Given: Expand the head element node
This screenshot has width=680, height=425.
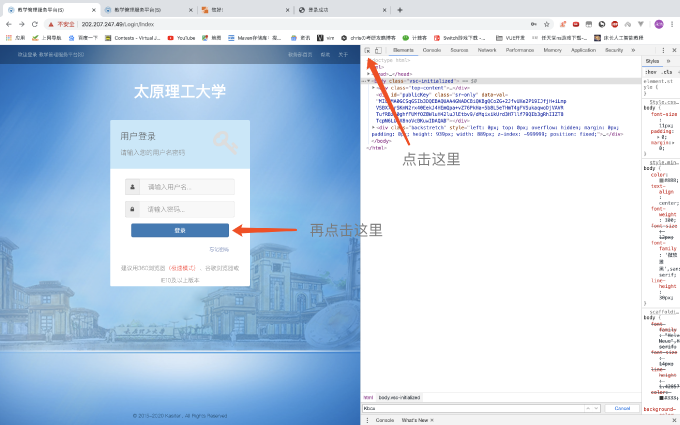Looking at the screenshot, I should (x=369, y=74).
